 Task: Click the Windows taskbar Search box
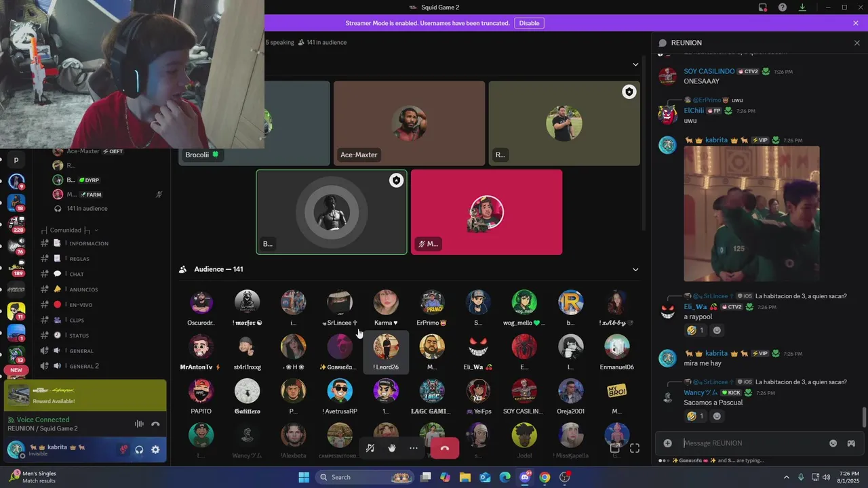pyautogui.click(x=363, y=477)
